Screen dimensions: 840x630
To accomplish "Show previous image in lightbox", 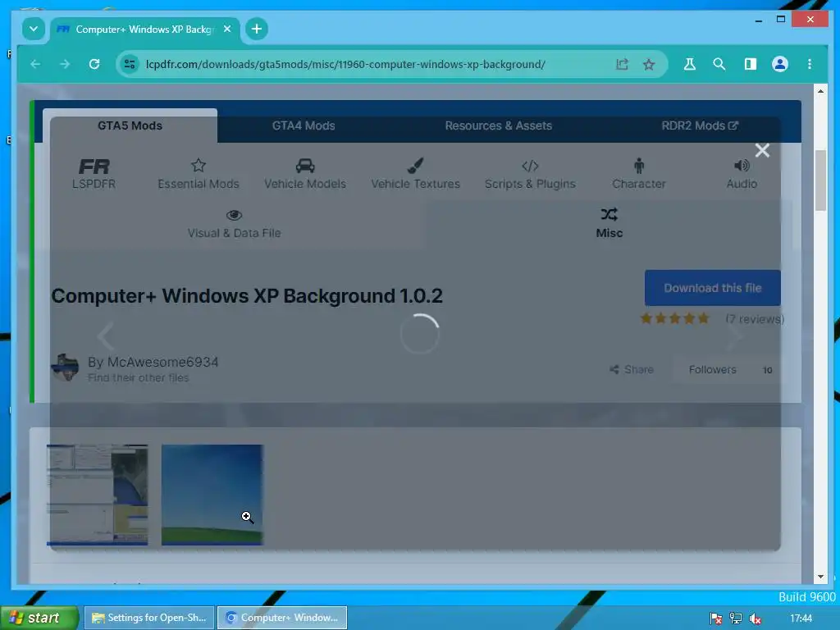I will pos(106,336).
